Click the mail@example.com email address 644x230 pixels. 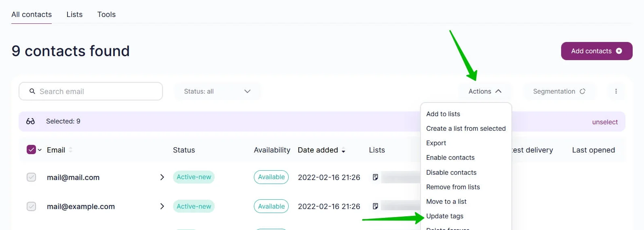coord(81,206)
